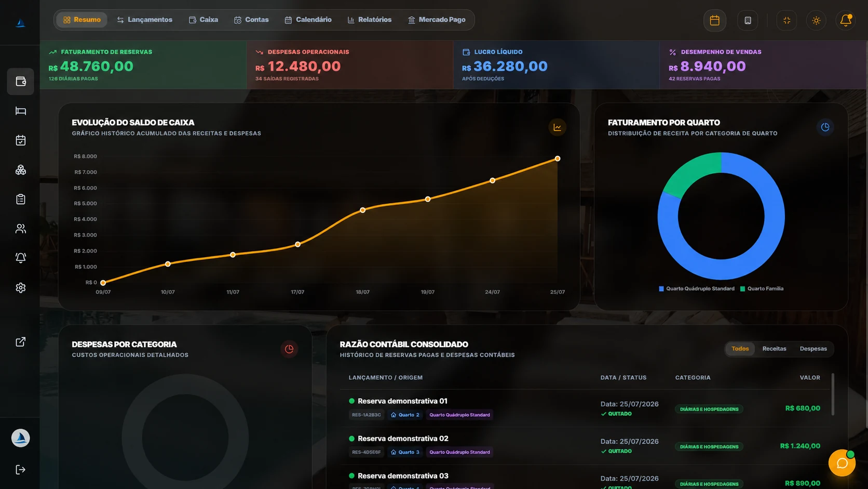
Task: Click the pie icon on Despesas por Categoria
Action: (x=289, y=349)
